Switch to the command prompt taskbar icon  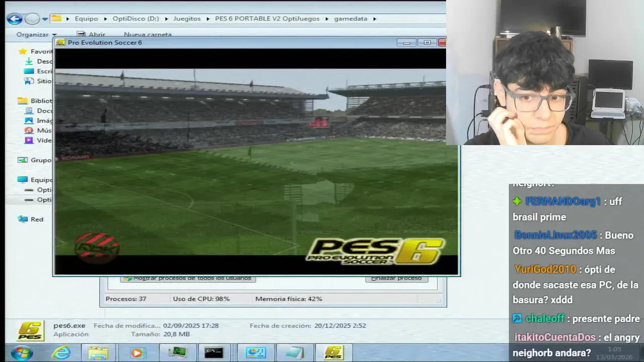coord(214,353)
